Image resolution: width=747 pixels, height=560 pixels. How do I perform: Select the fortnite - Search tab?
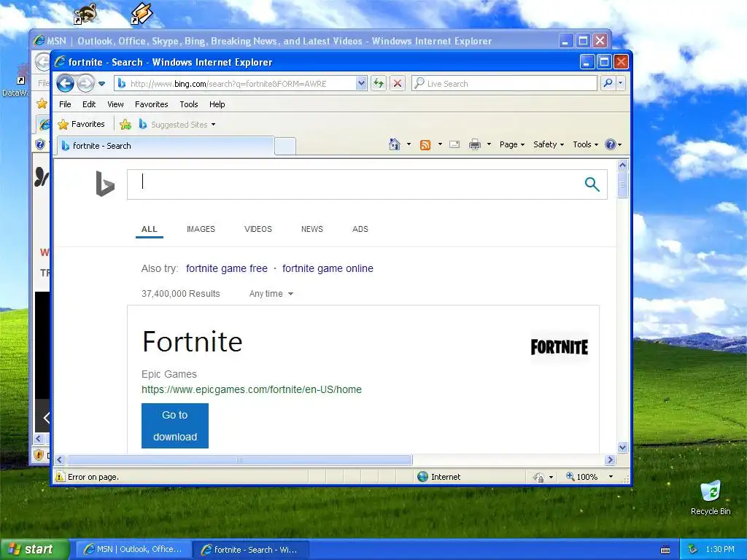166,146
